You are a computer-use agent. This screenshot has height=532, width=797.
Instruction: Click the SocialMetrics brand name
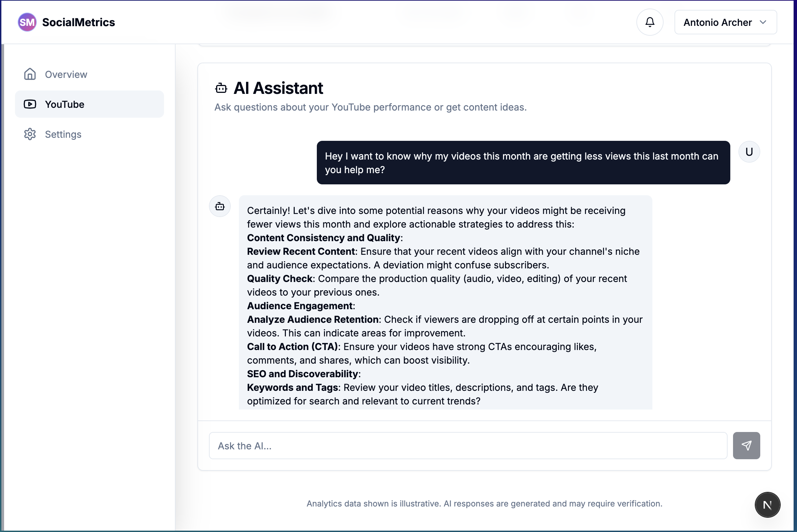click(x=79, y=22)
